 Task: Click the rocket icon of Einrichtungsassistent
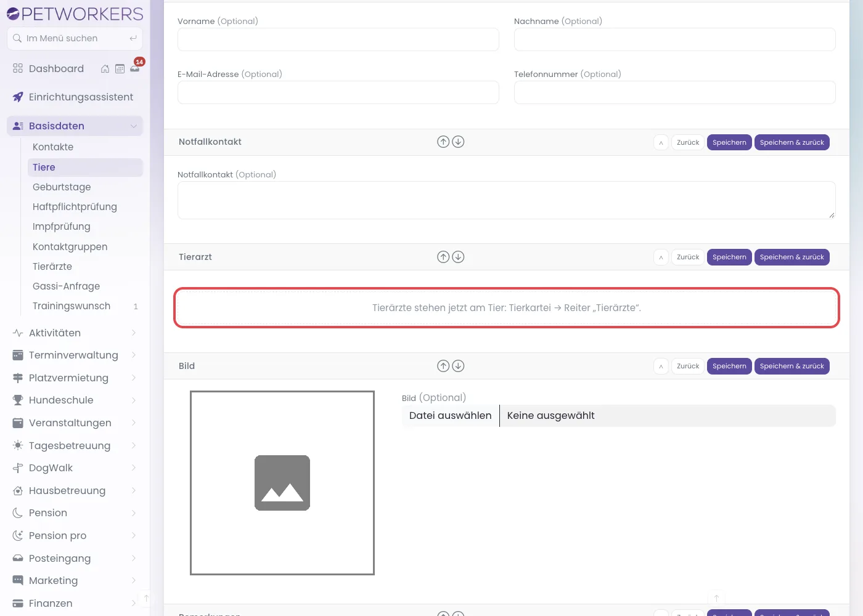pyautogui.click(x=18, y=97)
